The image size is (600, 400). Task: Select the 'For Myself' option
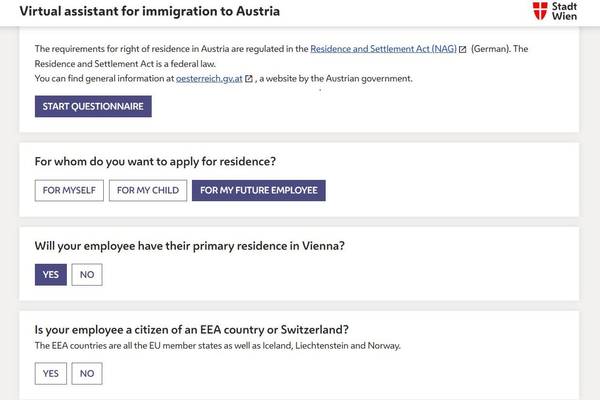[66, 191]
